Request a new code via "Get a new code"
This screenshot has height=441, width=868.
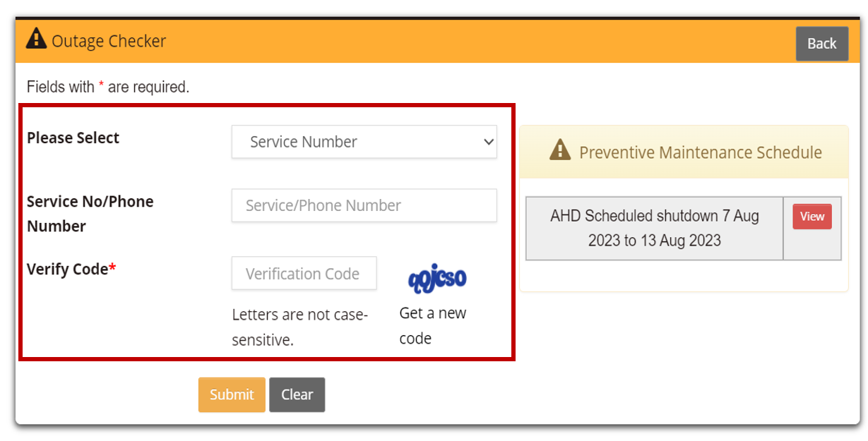[432, 325]
